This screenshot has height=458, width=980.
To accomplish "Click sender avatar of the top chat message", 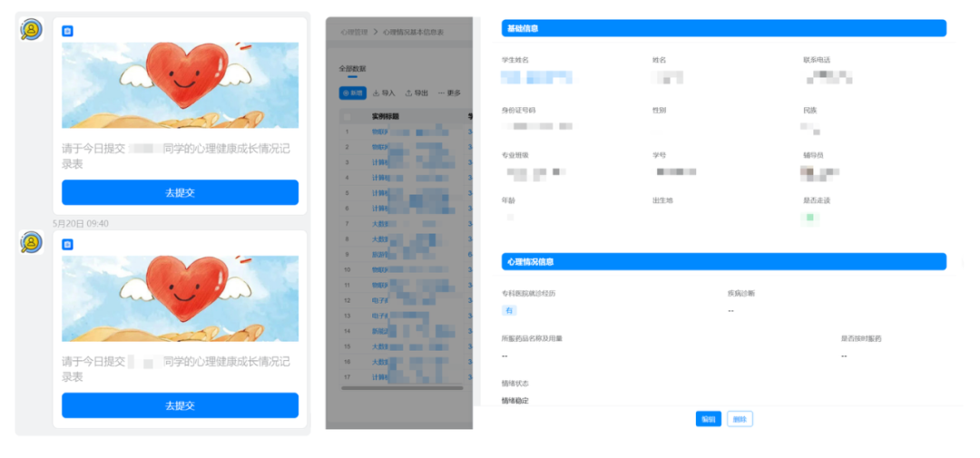I will (31, 29).
